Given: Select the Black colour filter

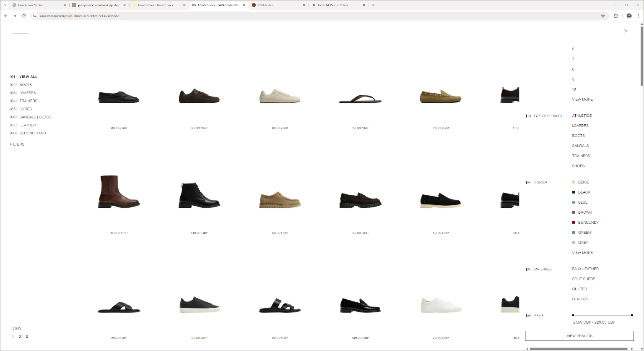Looking at the screenshot, I should pyautogui.click(x=584, y=192).
